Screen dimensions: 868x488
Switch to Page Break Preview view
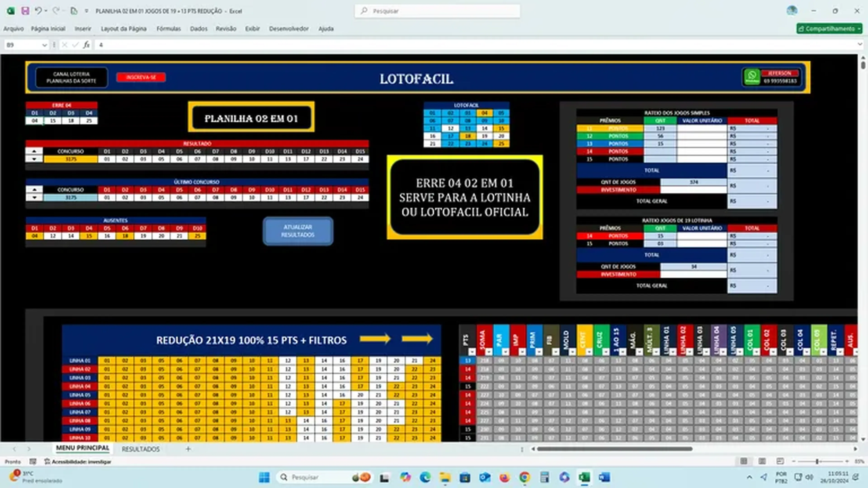coord(780,461)
